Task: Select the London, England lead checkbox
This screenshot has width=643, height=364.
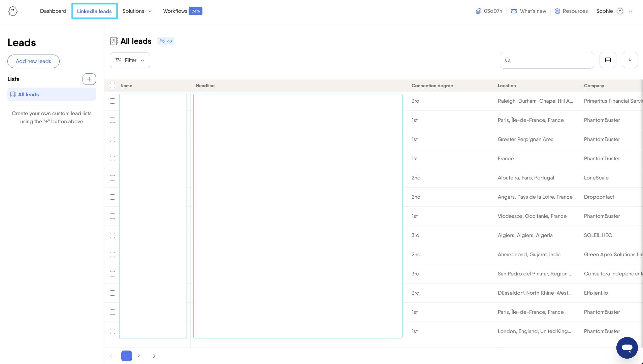Action: click(112, 331)
